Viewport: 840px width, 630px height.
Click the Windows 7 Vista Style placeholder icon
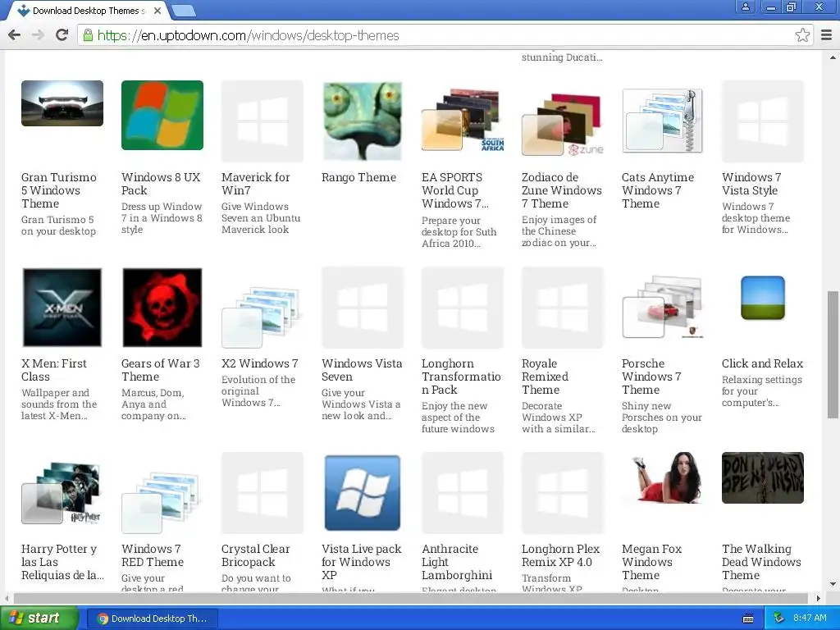763,121
